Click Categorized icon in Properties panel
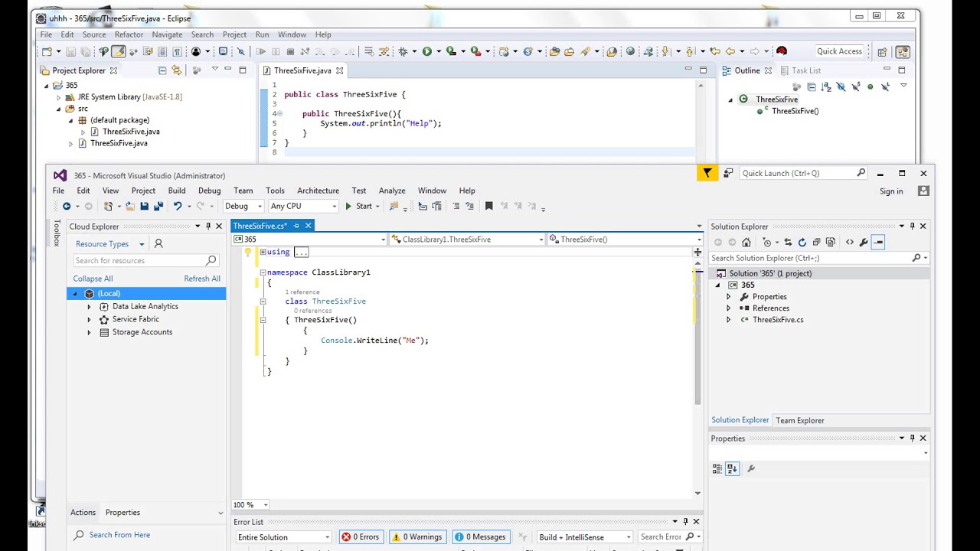Image resolution: width=980 pixels, height=551 pixels. pyautogui.click(x=717, y=468)
